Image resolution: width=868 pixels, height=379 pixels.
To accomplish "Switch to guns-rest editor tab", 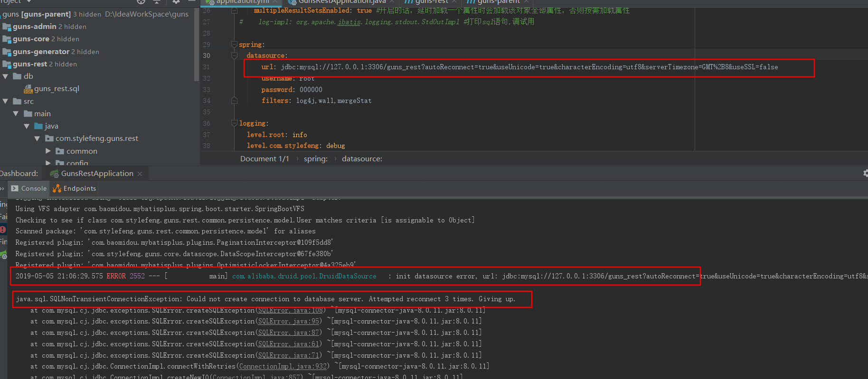I will [431, 2].
